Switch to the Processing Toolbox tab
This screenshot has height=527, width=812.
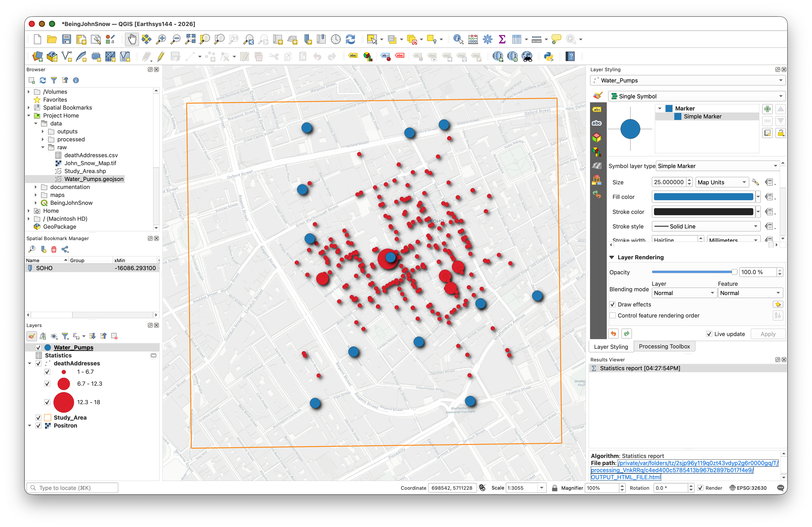[x=664, y=346]
